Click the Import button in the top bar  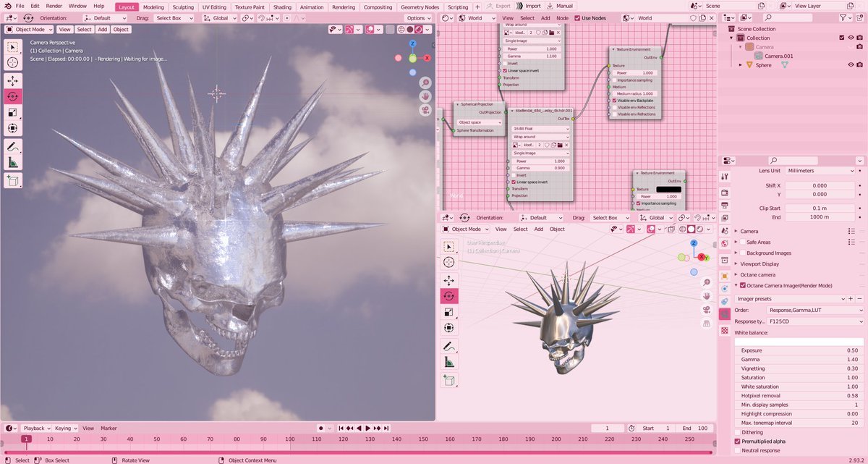pos(528,6)
